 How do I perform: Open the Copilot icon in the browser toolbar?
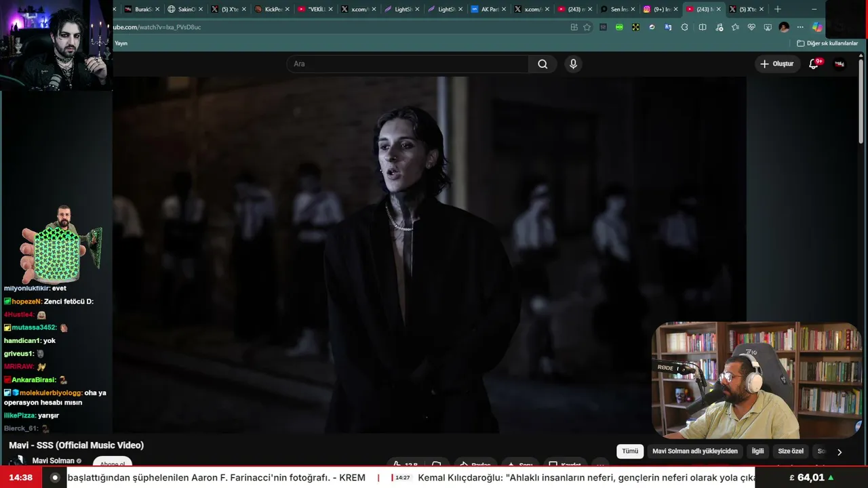pyautogui.click(x=817, y=27)
